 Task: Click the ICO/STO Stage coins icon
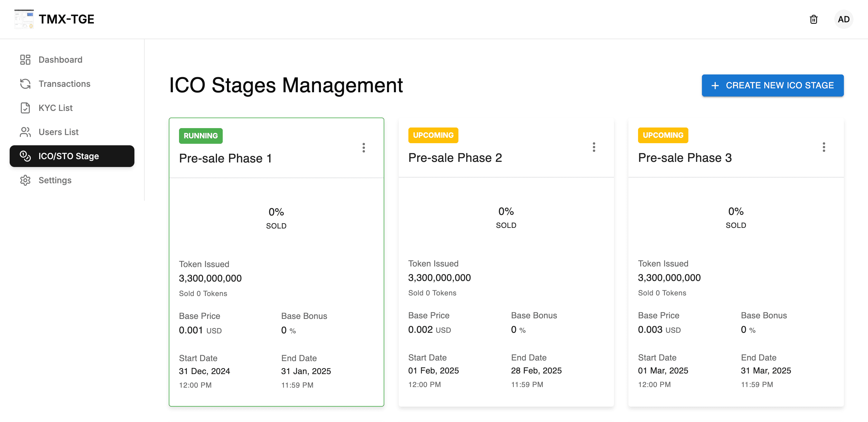tap(25, 156)
